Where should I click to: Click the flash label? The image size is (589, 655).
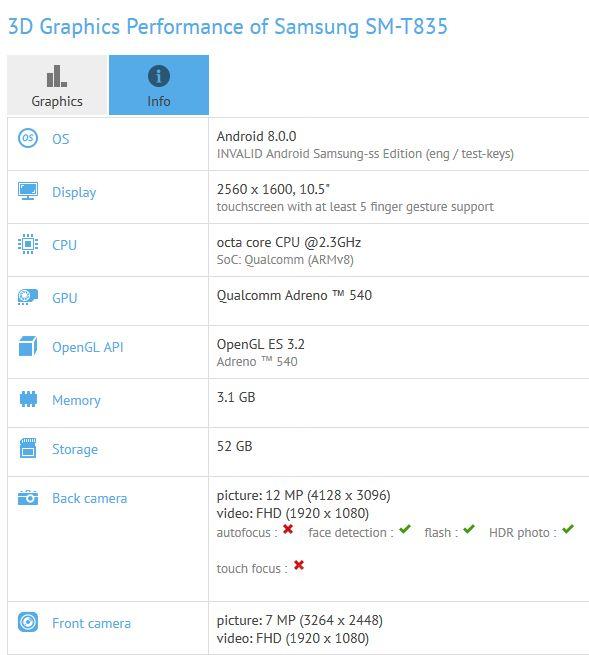tap(441, 533)
